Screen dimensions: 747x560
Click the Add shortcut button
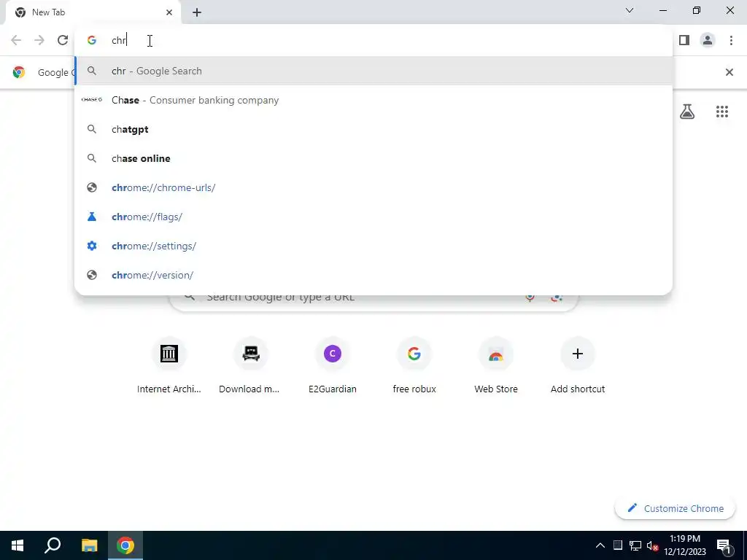[578, 366]
